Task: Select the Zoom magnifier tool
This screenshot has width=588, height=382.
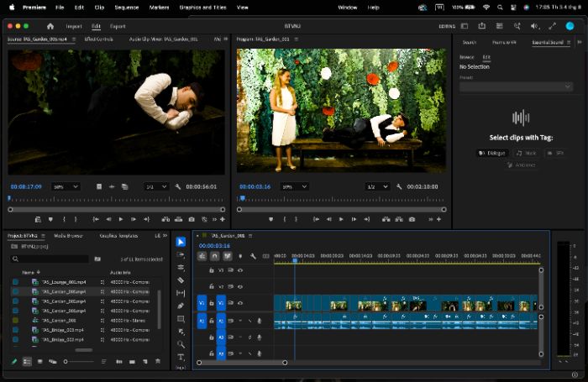Action: click(181, 344)
